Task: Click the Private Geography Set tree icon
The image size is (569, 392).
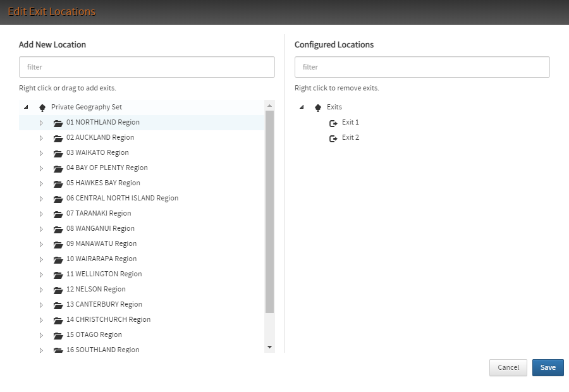Action: point(42,107)
